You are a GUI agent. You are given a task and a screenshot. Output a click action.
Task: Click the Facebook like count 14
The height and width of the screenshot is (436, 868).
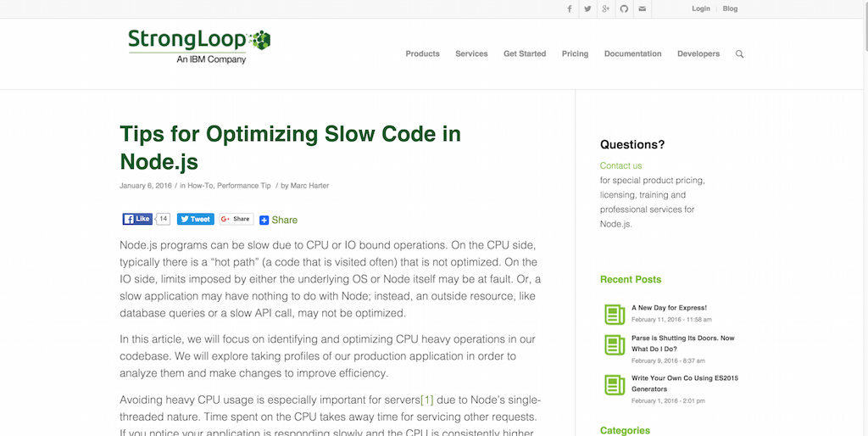(x=164, y=219)
